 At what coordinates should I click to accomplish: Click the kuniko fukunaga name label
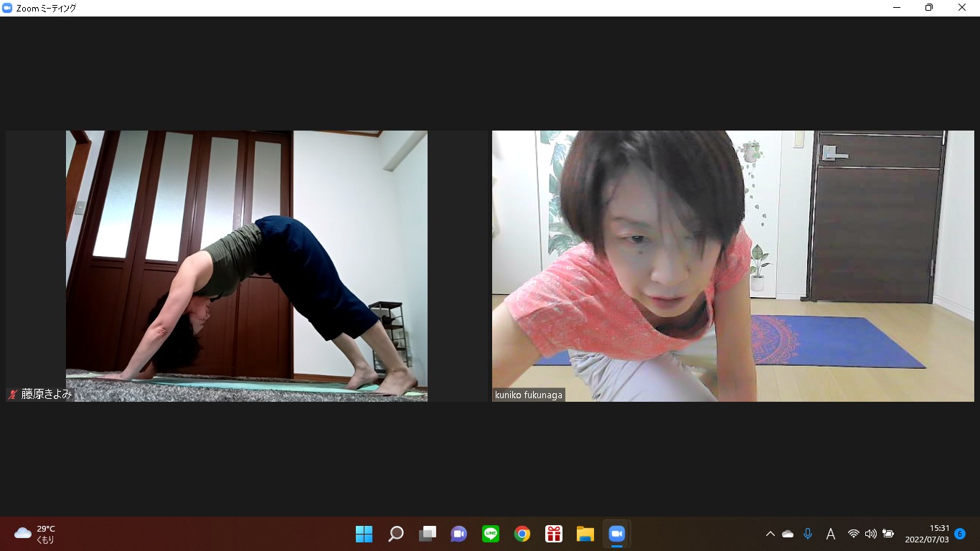click(529, 395)
